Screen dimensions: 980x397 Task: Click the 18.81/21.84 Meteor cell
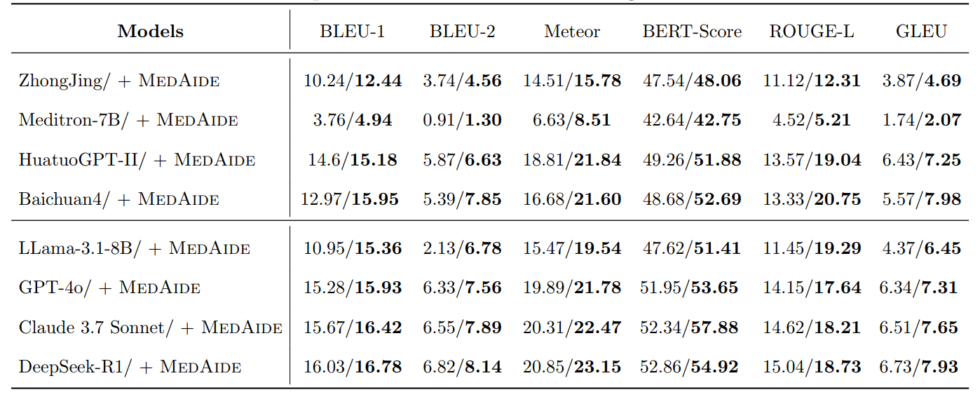(x=572, y=160)
